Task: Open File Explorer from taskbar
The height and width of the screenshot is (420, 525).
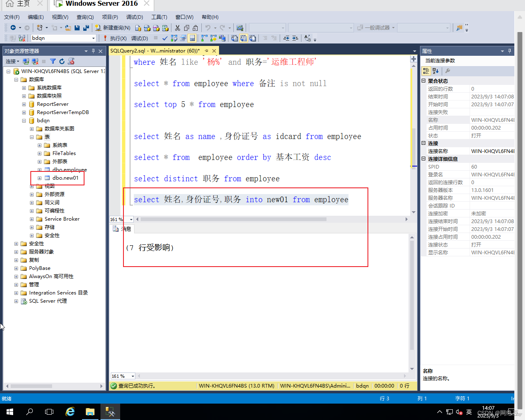Action: tap(90, 412)
